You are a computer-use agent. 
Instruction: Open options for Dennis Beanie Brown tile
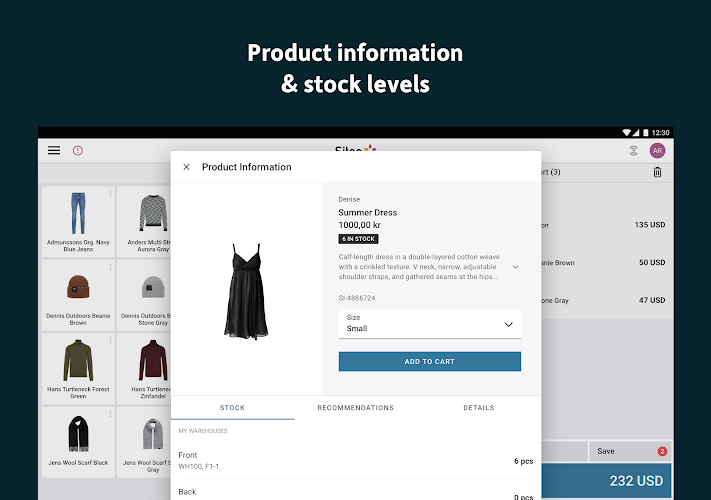(x=111, y=267)
